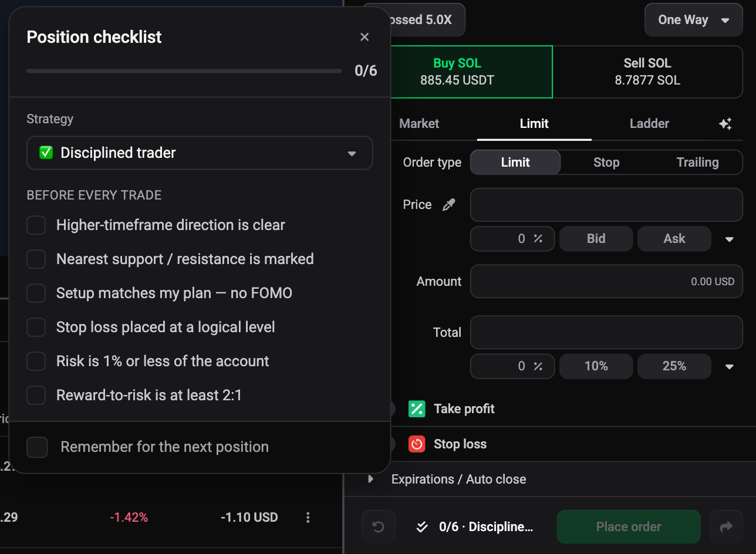Open the Disciplined trader strategy dropdown
Screen dimensions: 756x554
(x=200, y=153)
